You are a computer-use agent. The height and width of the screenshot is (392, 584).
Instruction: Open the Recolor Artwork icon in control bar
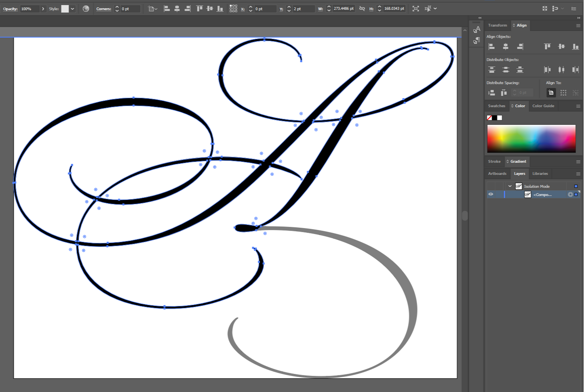86,8
